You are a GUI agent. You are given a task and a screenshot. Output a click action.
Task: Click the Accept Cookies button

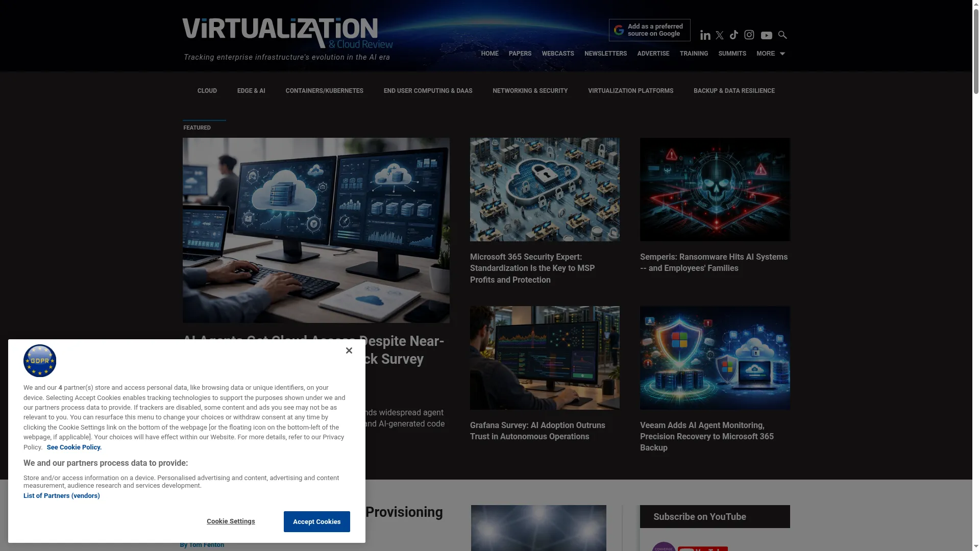coord(316,521)
